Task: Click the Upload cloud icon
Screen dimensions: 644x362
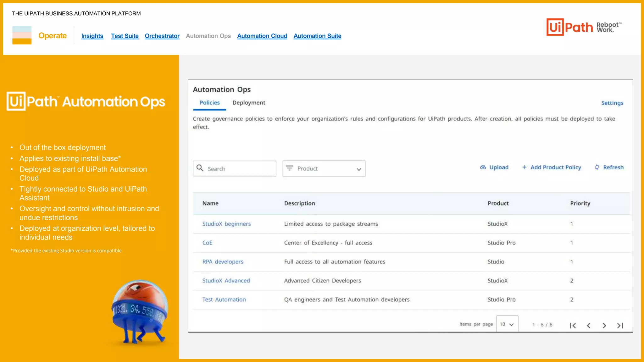Action: tap(483, 167)
